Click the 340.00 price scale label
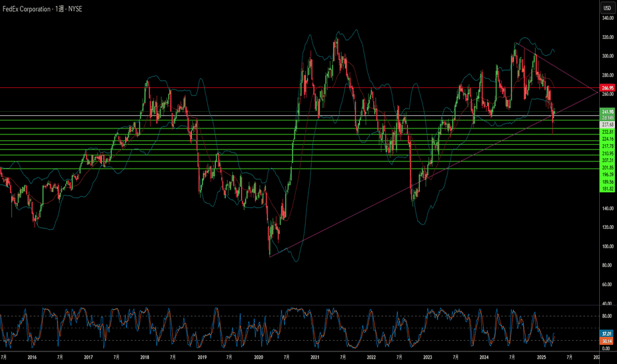The image size is (617, 364). tap(608, 18)
